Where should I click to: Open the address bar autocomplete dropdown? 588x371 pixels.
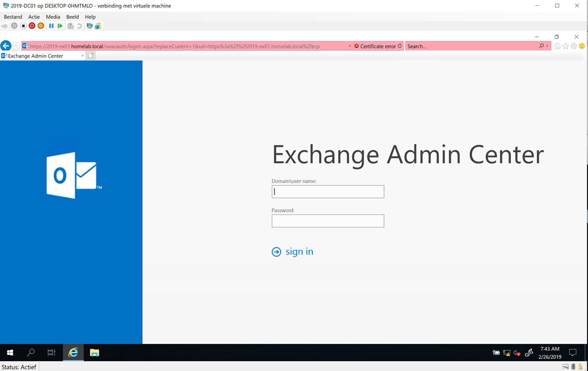point(350,46)
